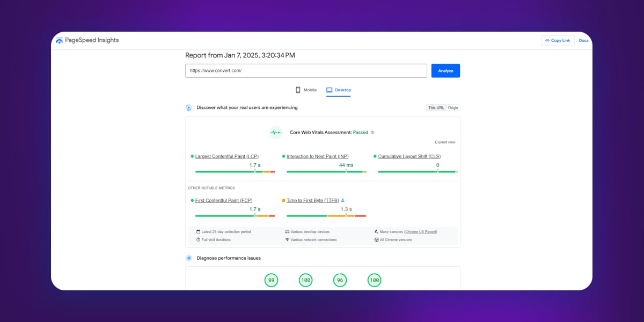This screenshot has height=322, width=644.
Task: Select the This URL toggle option
Action: (x=435, y=107)
